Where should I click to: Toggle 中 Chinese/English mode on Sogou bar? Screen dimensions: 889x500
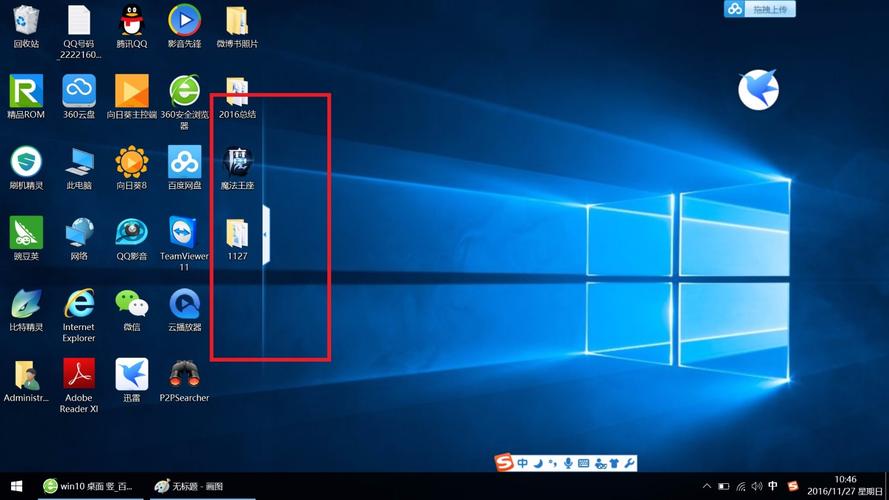click(522, 463)
